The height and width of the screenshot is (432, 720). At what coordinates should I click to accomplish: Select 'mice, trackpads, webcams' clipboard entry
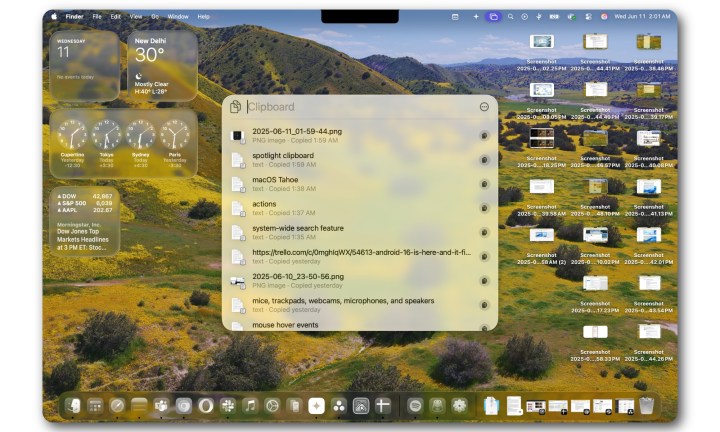tap(350, 305)
